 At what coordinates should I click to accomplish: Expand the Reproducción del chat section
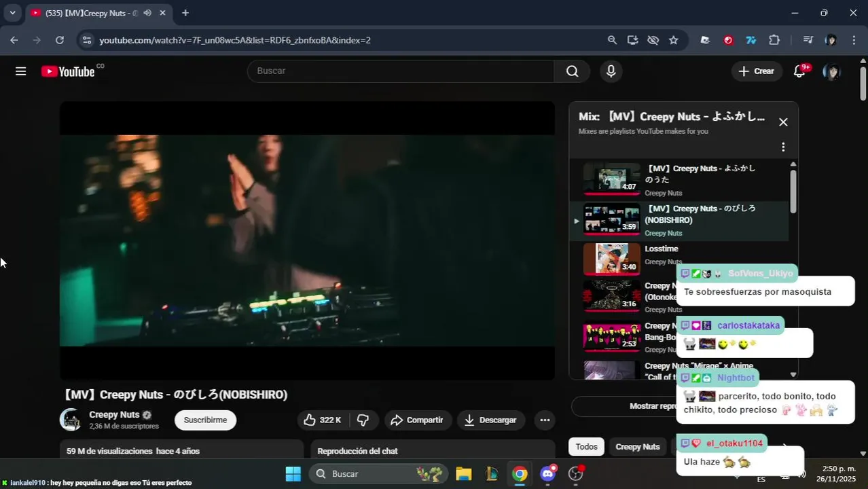[433, 451]
